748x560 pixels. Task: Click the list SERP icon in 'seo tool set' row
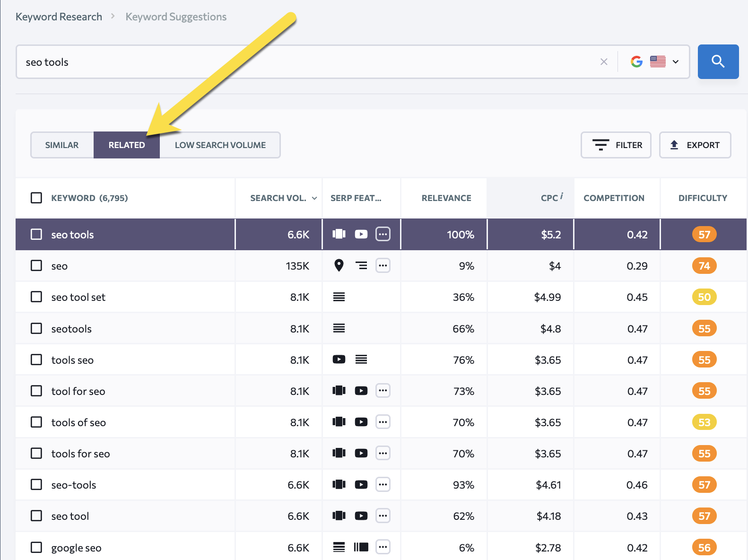pos(339,297)
